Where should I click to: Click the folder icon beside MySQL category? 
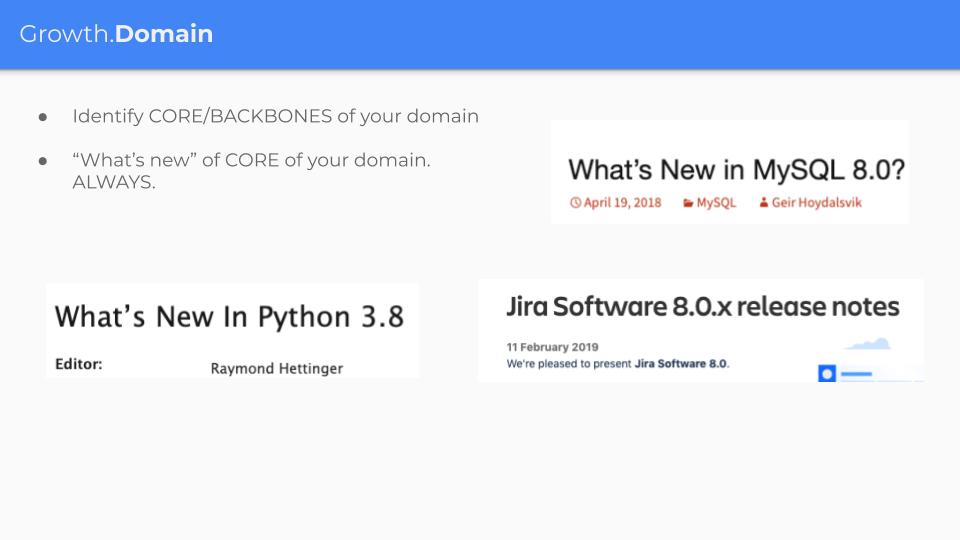(688, 203)
